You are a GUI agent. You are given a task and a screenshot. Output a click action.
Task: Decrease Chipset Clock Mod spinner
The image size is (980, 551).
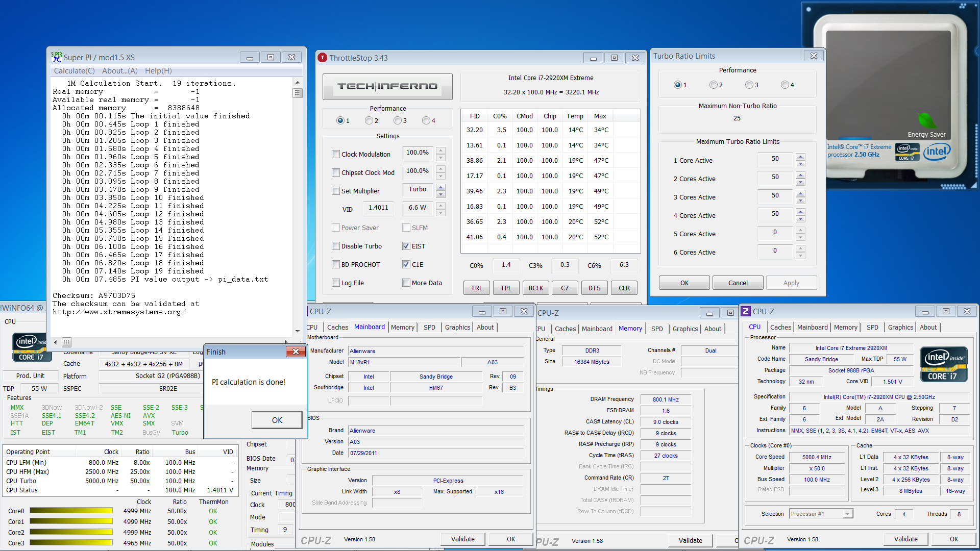(x=441, y=176)
